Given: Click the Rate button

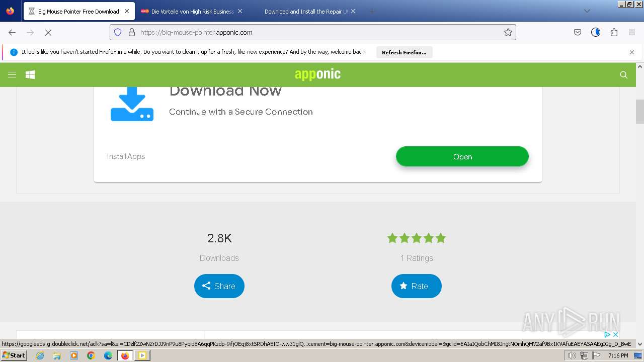Looking at the screenshot, I should (x=417, y=286).
